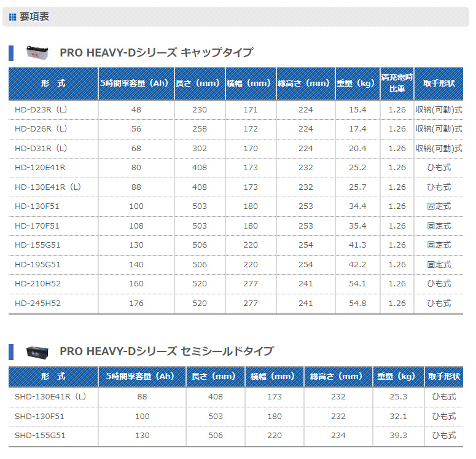Click 取手形状 header in cap type table
The width and height of the screenshot is (476, 459).
click(439, 83)
